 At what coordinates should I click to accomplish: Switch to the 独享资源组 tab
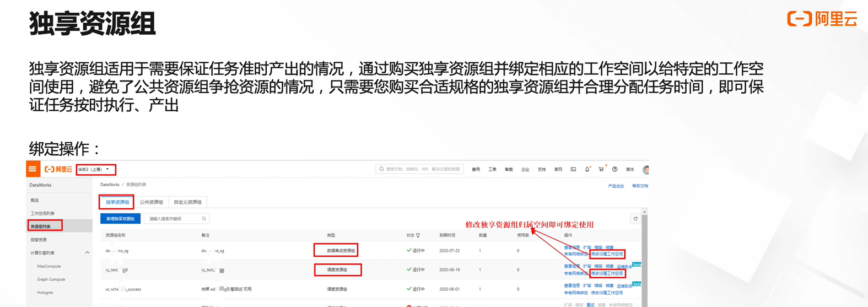[117, 202]
